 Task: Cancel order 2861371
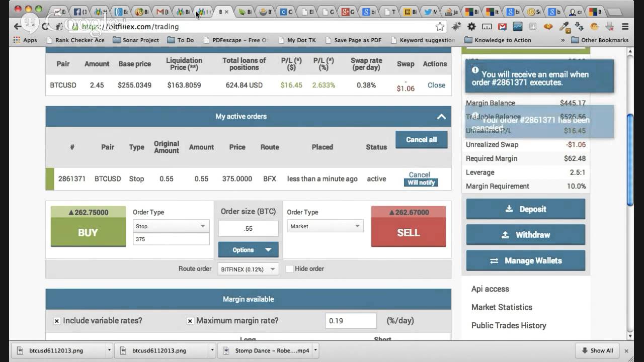pyautogui.click(x=419, y=174)
